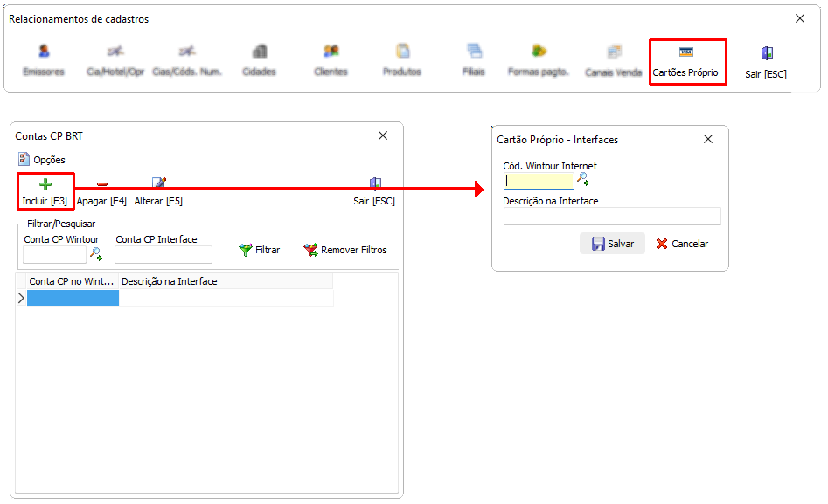Open the Opções menu
The height and width of the screenshot is (504, 828).
click(42, 160)
